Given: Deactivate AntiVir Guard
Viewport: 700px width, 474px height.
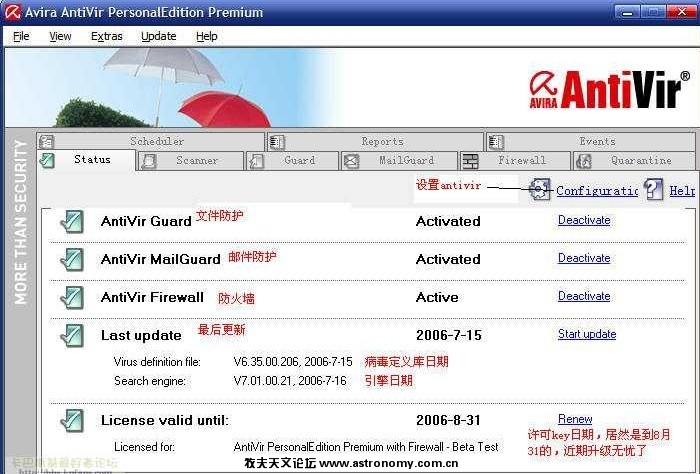Looking at the screenshot, I should (x=584, y=220).
